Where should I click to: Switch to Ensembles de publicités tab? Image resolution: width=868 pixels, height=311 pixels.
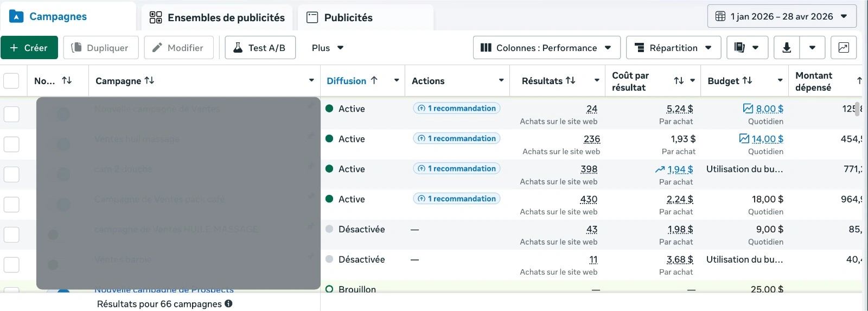click(217, 17)
